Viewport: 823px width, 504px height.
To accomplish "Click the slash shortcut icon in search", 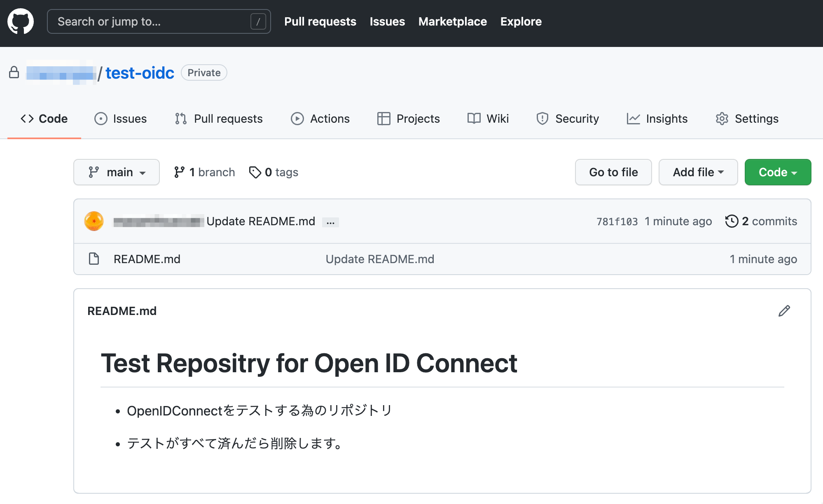I will (x=258, y=21).
